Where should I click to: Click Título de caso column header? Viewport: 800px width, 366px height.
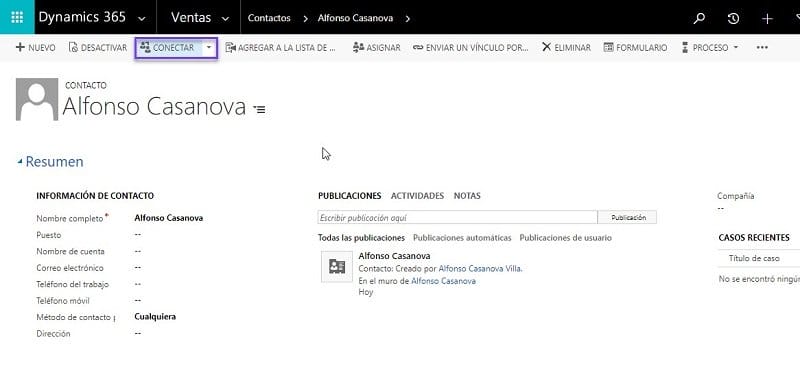tap(754, 258)
